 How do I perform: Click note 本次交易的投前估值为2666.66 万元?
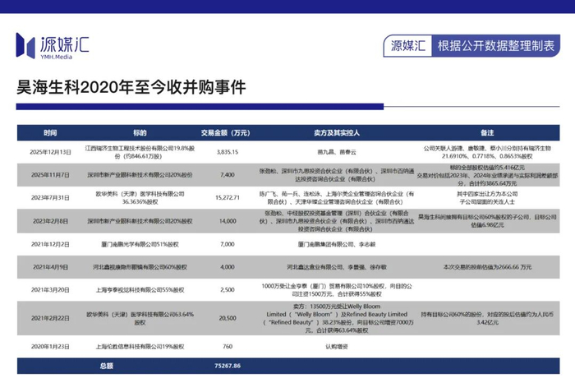click(x=487, y=267)
